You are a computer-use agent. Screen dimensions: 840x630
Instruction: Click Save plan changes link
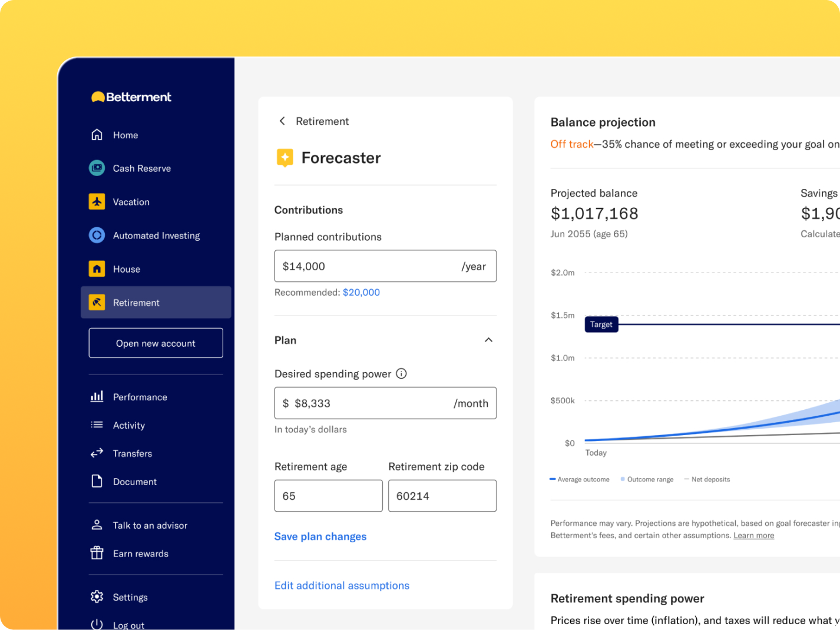tap(320, 536)
